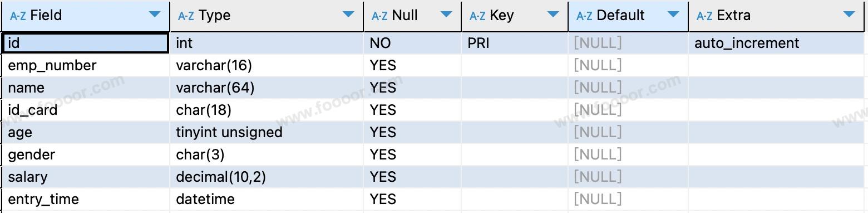This screenshot has width=868, height=213.
Task: Click the A-Z icon in Null header
Action: pyautogui.click(x=379, y=16)
